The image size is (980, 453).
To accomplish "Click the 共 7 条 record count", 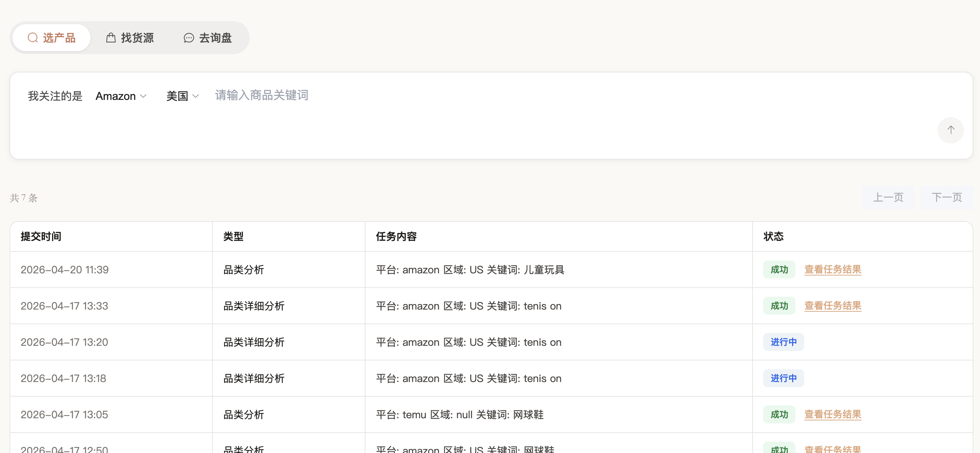I will 23,198.
